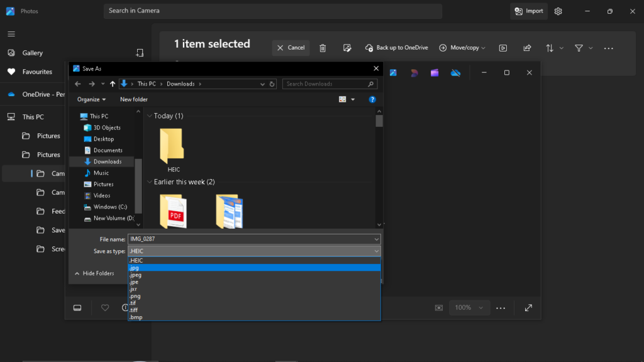The height and width of the screenshot is (362, 644).
Task: Go up one folder level arrow
Action: click(x=113, y=84)
